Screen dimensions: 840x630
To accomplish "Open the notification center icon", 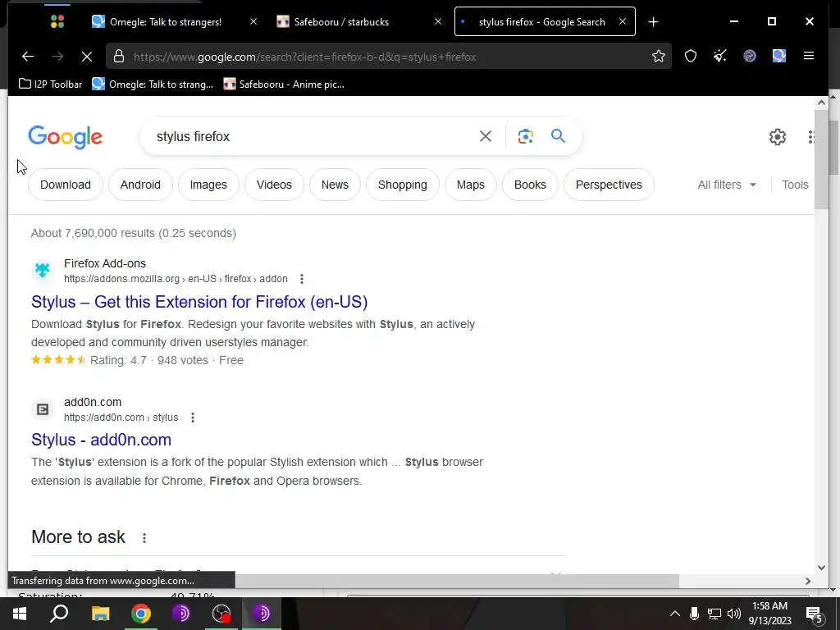I will (x=814, y=614).
